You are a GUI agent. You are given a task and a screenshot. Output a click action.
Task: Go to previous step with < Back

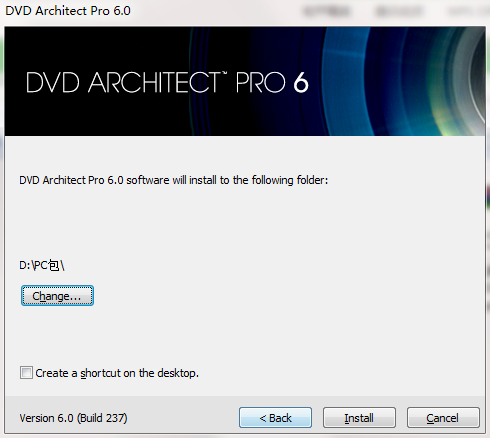coord(275,417)
